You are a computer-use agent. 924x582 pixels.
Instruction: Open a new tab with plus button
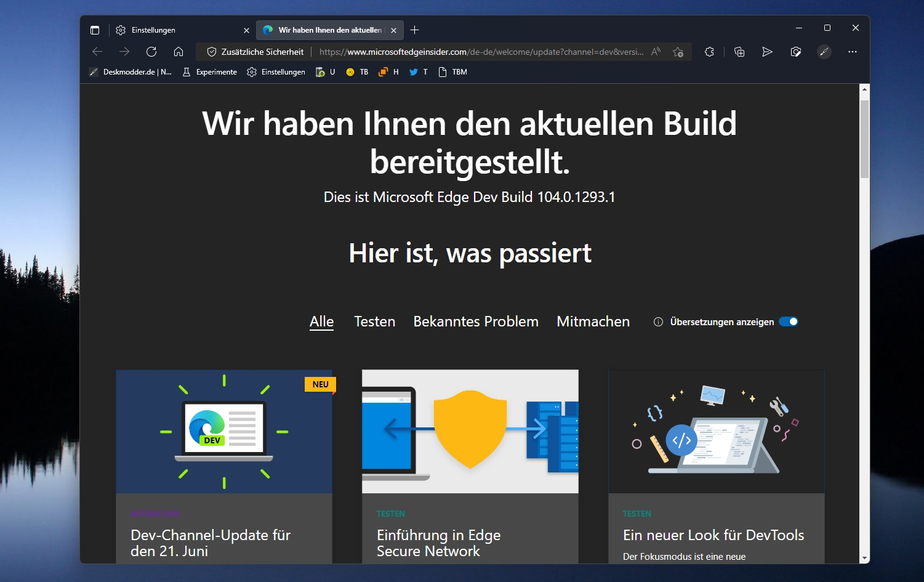coord(415,30)
